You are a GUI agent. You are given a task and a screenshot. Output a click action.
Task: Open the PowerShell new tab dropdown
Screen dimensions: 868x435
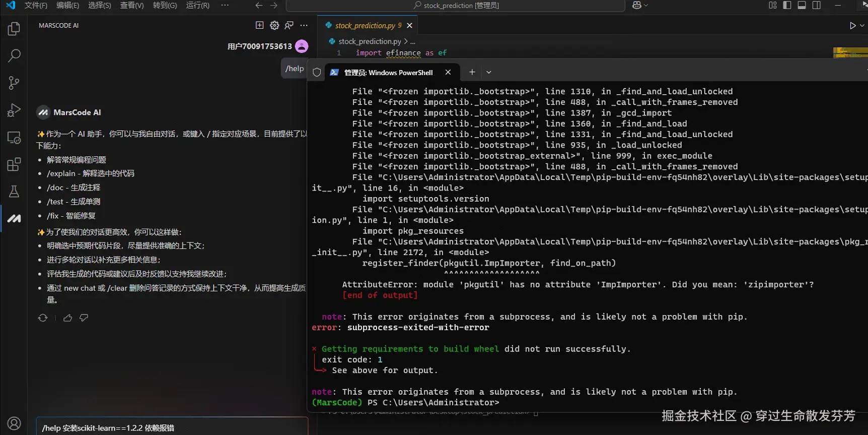[488, 73]
